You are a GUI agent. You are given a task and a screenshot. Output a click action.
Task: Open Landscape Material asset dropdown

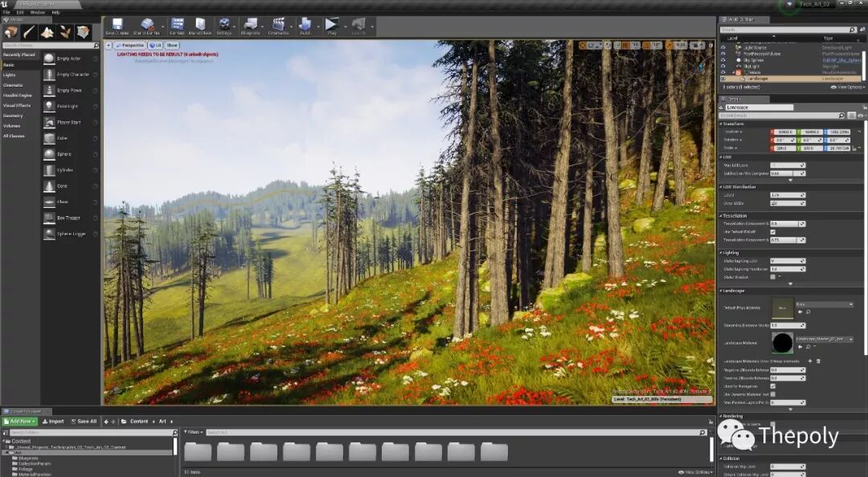click(x=825, y=339)
